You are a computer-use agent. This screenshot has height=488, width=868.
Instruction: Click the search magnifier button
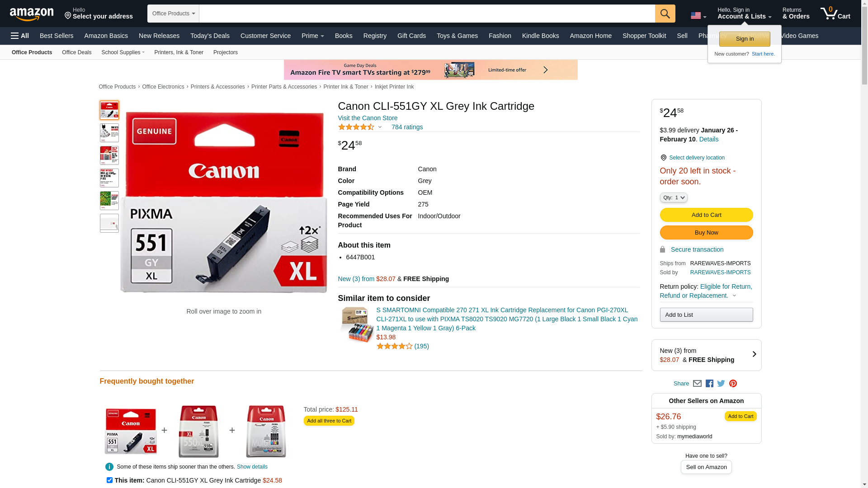pyautogui.click(x=665, y=14)
